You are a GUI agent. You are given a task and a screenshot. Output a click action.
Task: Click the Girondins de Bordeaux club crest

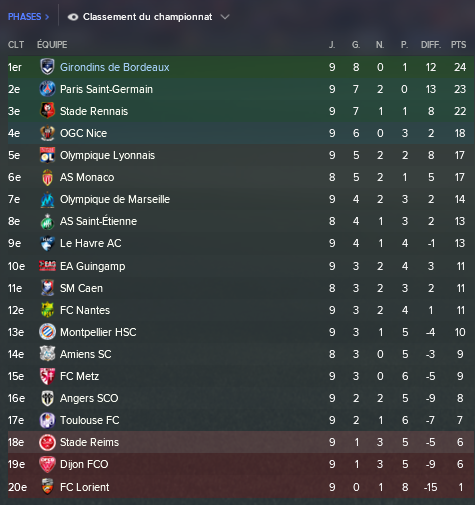47,67
